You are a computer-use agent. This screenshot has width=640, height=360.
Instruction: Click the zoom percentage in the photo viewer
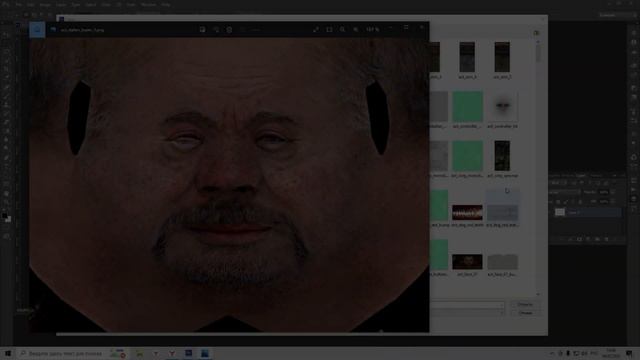(372, 29)
